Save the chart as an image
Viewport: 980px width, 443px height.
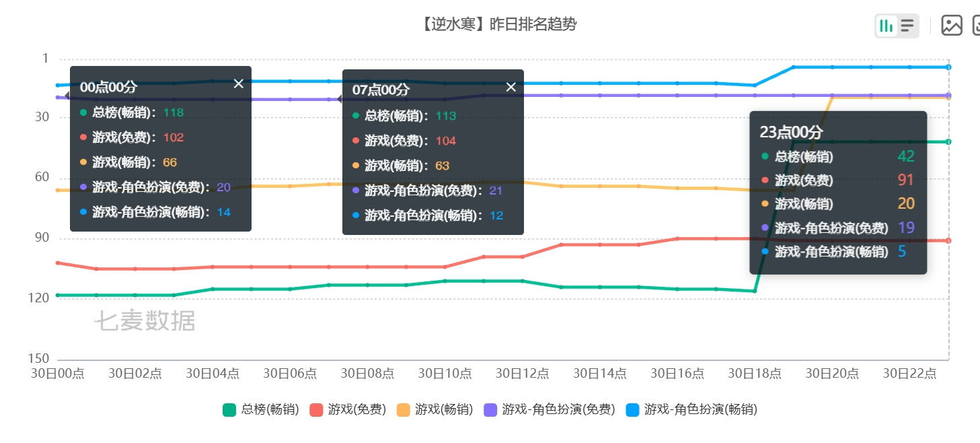(952, 26)
